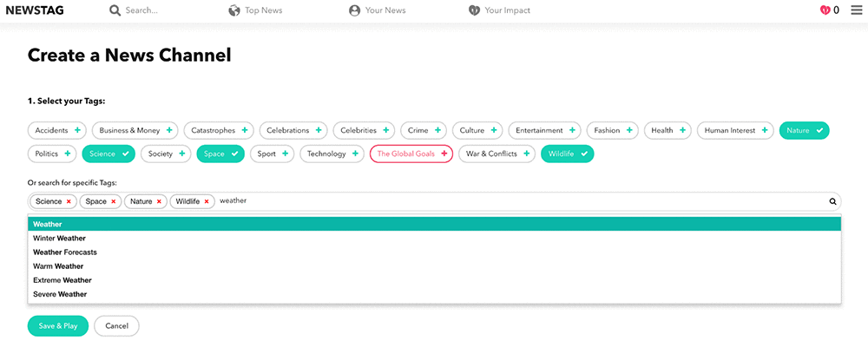
Task: Remove Wildlife chip with red x
Action: pos(207,202)
